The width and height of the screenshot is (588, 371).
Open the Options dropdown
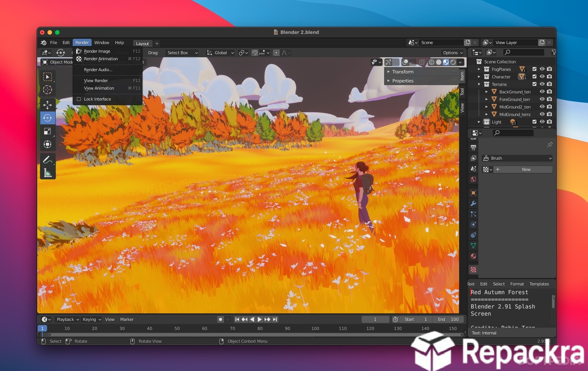click(453, 53)
